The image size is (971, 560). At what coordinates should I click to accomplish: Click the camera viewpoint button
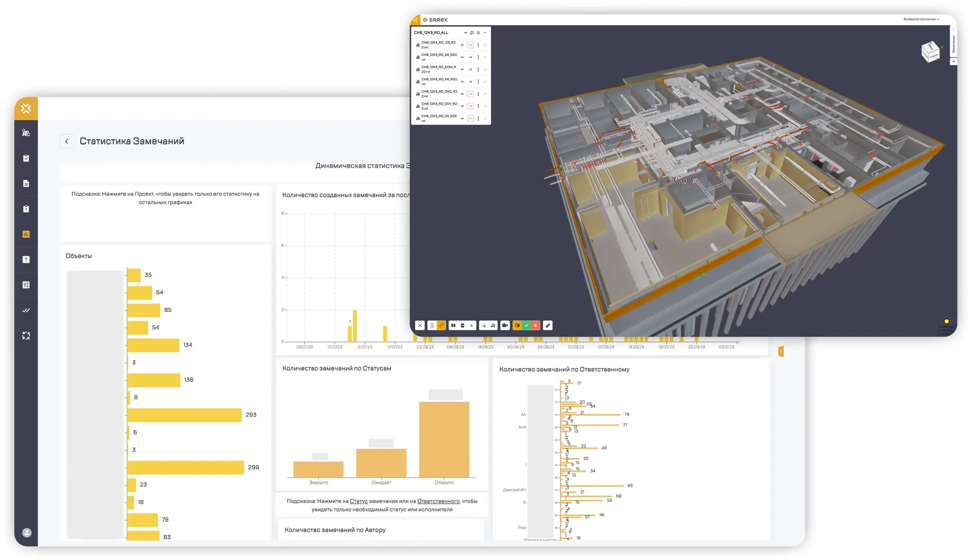coord(505,326)
